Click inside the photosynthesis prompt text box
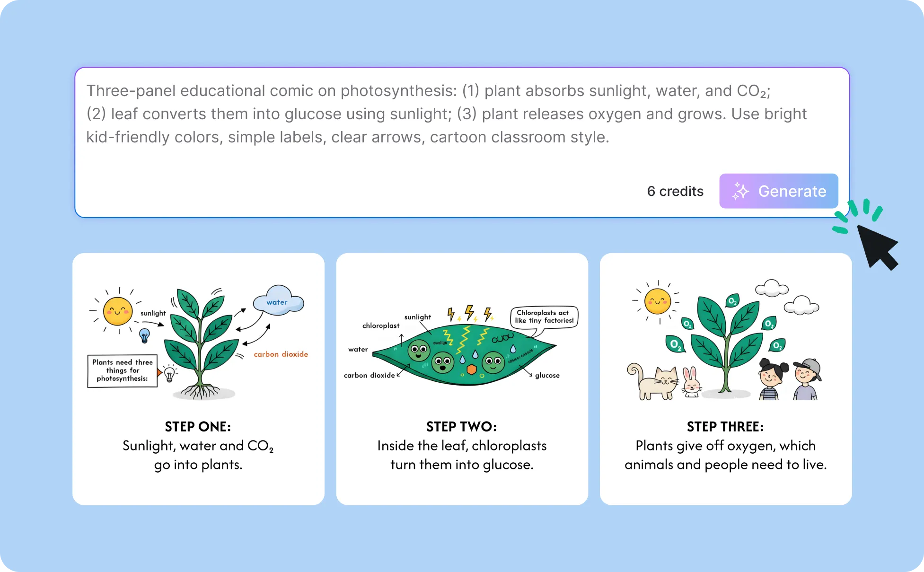 coord(462,142)
